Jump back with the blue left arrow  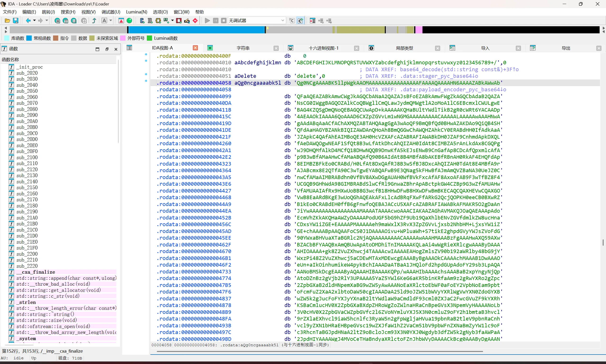[x=28, y=21]
